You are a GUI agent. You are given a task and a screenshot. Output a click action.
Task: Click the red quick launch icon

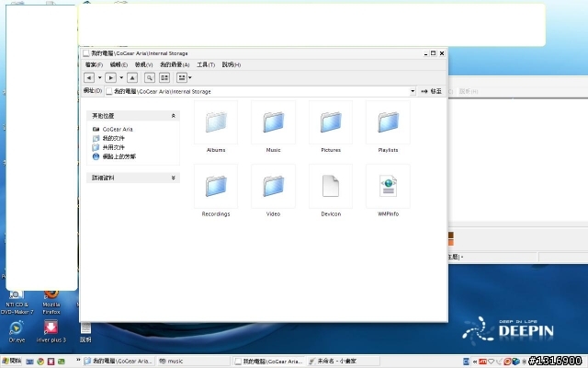tap(51, 362)
